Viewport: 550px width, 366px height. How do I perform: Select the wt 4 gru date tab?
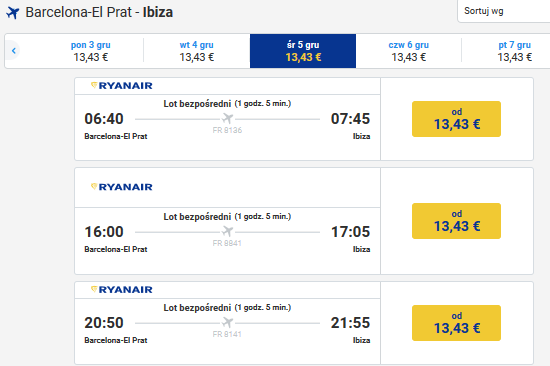click(x=197, y=51)
